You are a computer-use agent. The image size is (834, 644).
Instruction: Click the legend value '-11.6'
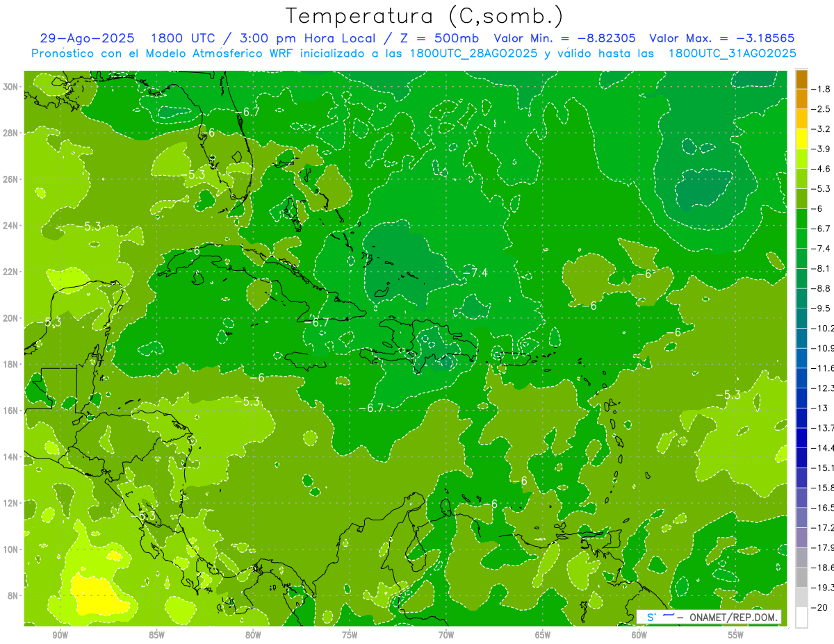[x=823, y=368]
